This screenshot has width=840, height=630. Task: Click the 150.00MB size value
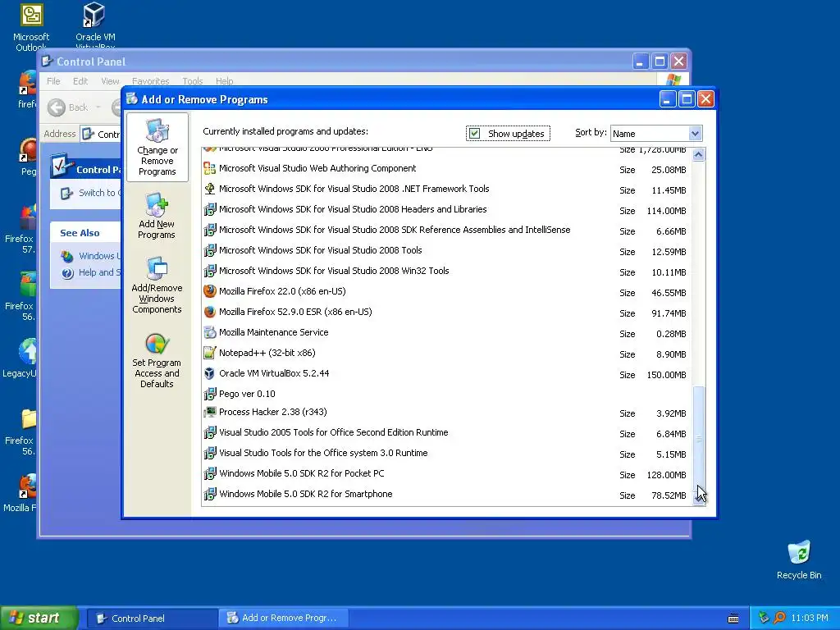pyautogui.click(x=666, y=375)
